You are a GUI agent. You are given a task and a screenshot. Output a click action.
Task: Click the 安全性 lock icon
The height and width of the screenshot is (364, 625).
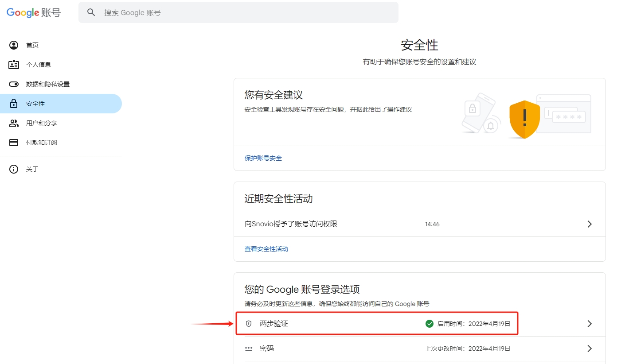[14, 104]
